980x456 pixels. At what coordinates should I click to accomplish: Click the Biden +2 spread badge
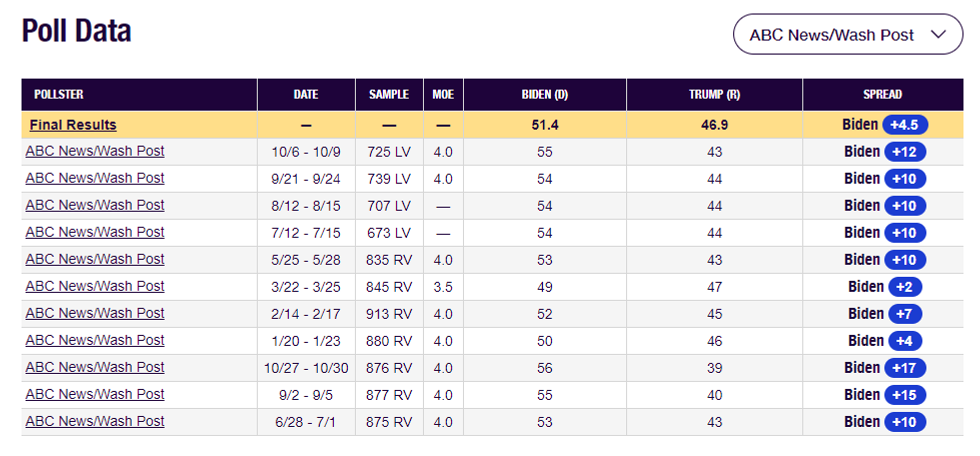[x=905, y=286]
